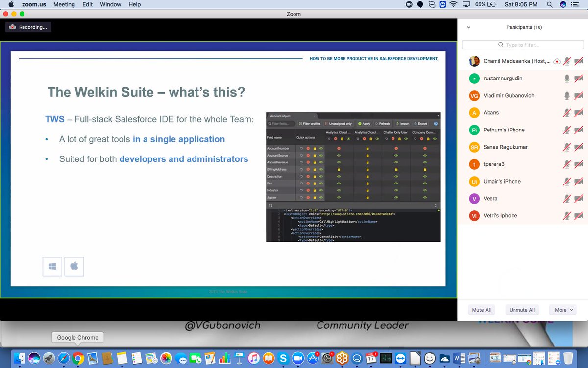Viewport: 588px width, 368px height.
Task: Click tperera3's video camera icon
Action: [x=579, y=164]
